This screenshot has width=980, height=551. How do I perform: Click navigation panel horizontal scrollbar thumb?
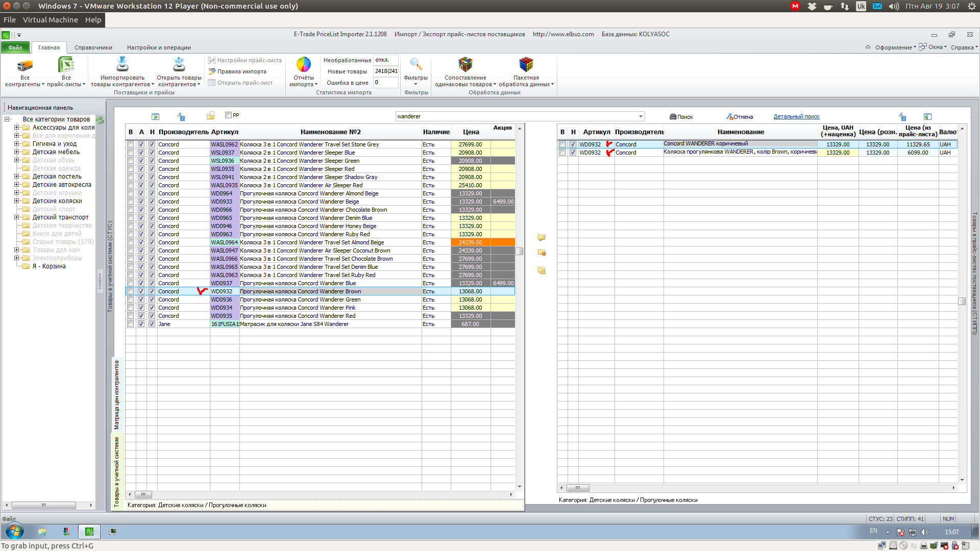pyautogui.click(x=44, y=505)
